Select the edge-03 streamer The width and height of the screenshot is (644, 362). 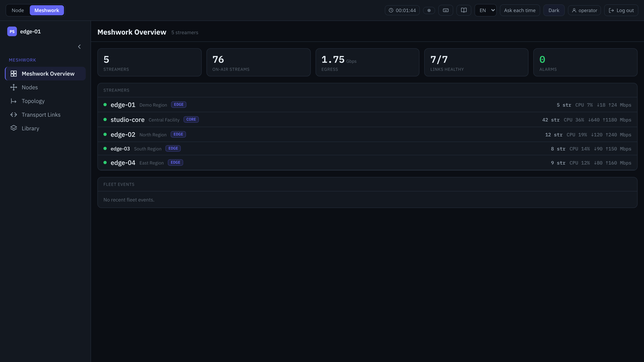coord(367,149)
